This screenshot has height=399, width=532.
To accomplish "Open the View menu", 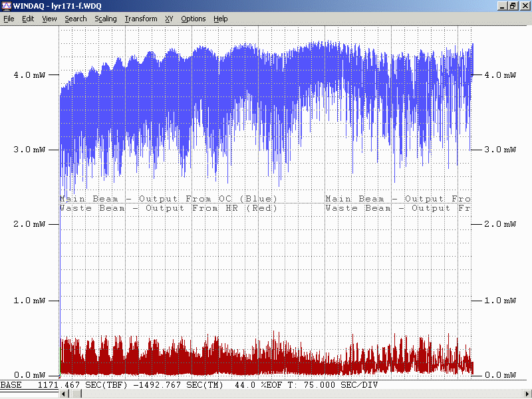I will (49, 19).
